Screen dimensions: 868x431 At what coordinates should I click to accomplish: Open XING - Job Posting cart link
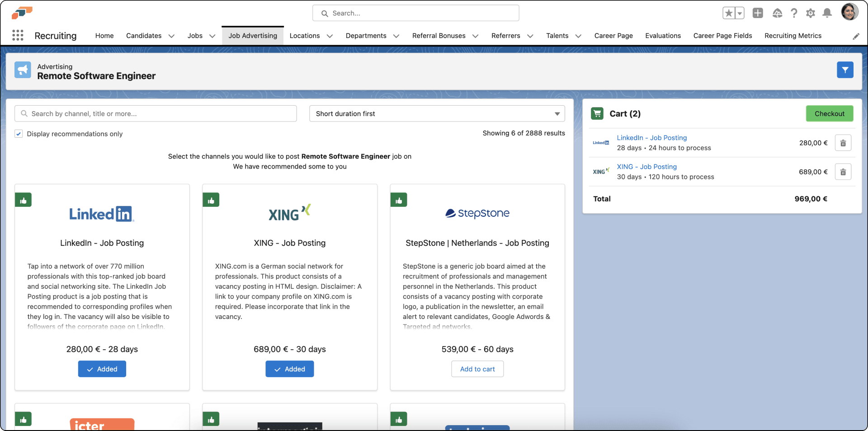647,167
